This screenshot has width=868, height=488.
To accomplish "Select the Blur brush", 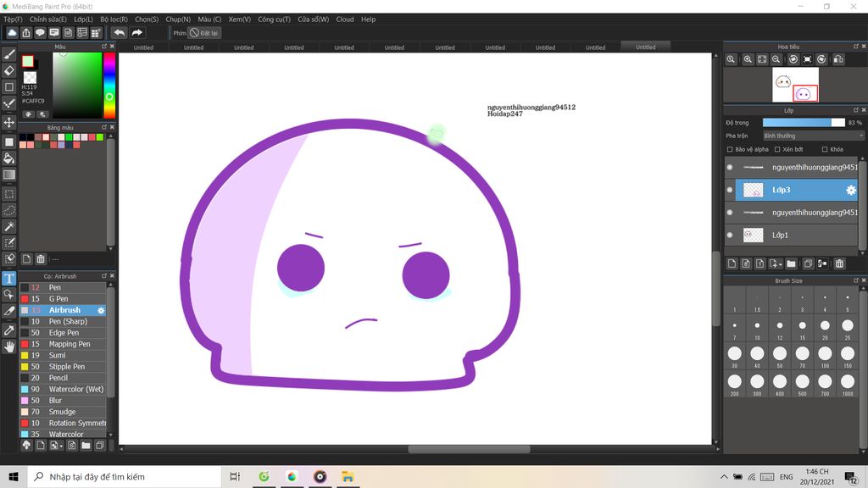I will coord(63,401).
